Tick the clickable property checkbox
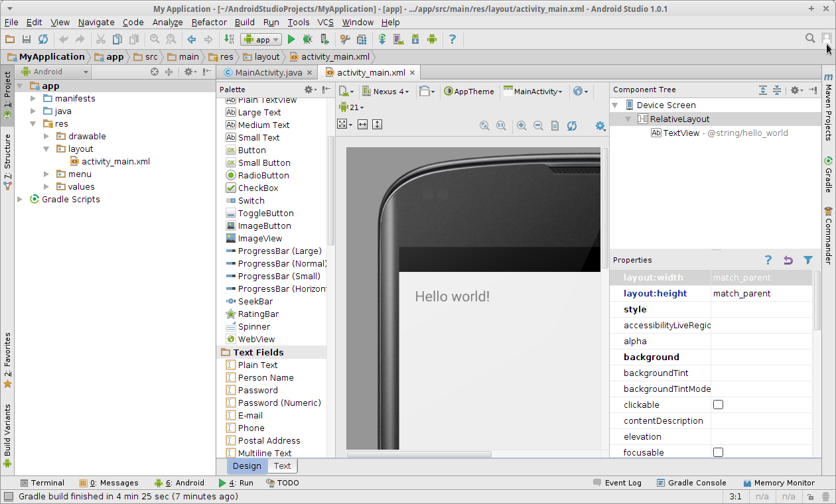The height and width of the screenshot is (504, 836). coord(718,405)
